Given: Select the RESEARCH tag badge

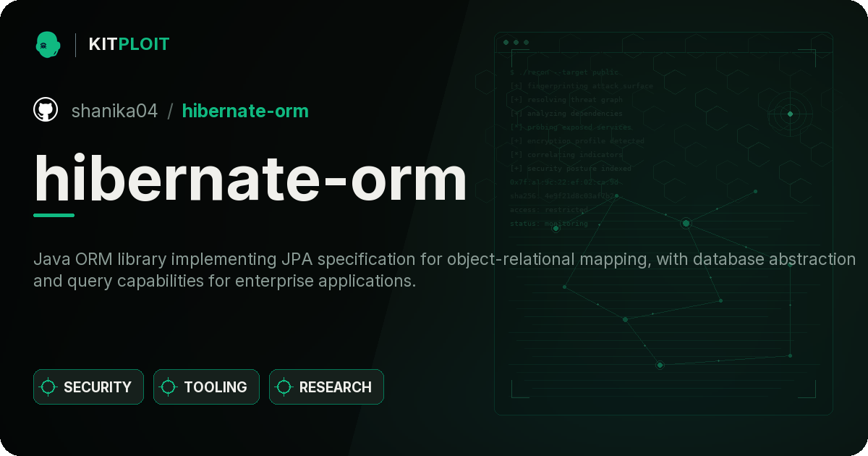Looking at the screenshot, I should click(326, 387).
